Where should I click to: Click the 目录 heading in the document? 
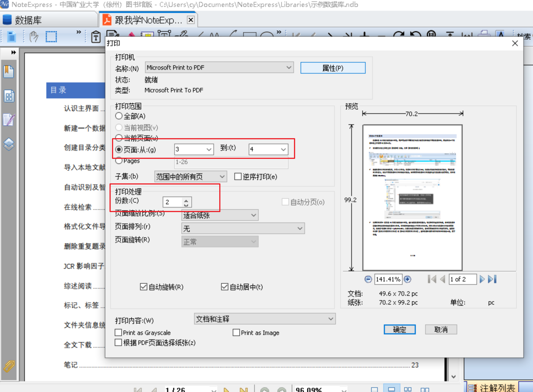tap(58, 90)
